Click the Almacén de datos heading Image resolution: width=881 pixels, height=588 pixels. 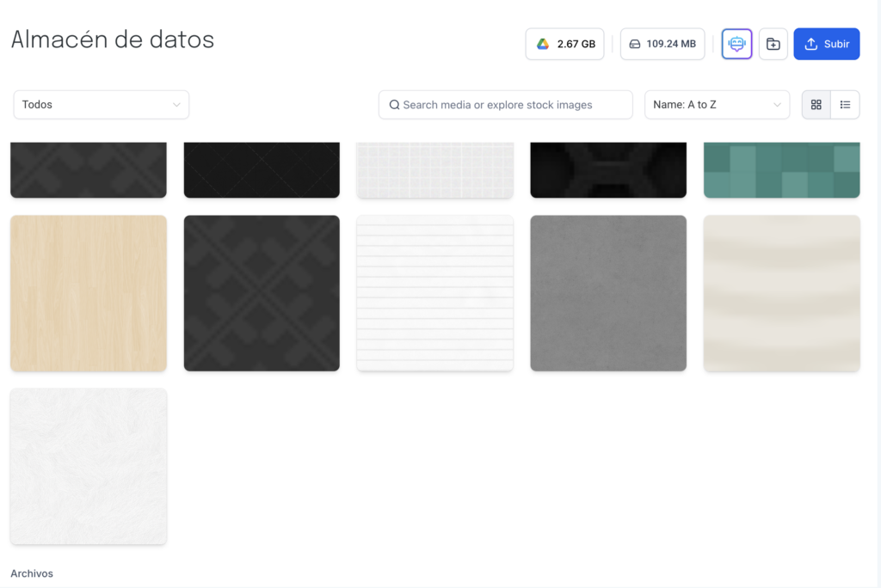[x=113, y=40]
